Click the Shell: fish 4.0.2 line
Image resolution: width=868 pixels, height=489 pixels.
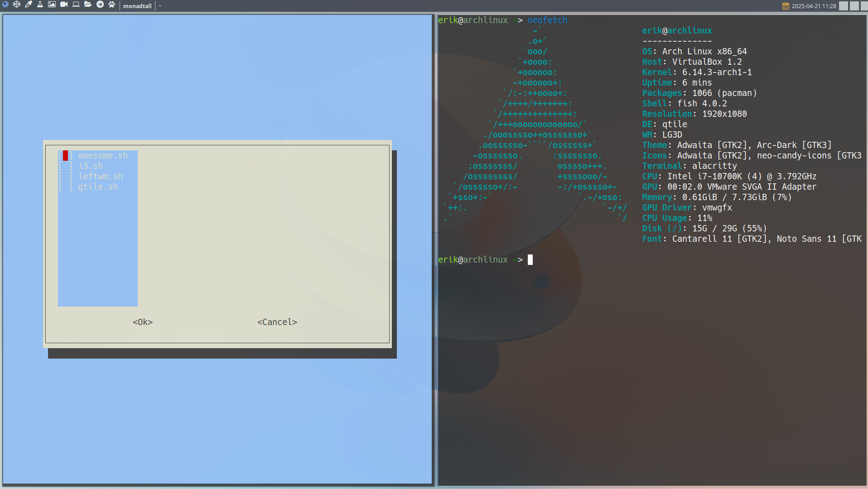685,104
